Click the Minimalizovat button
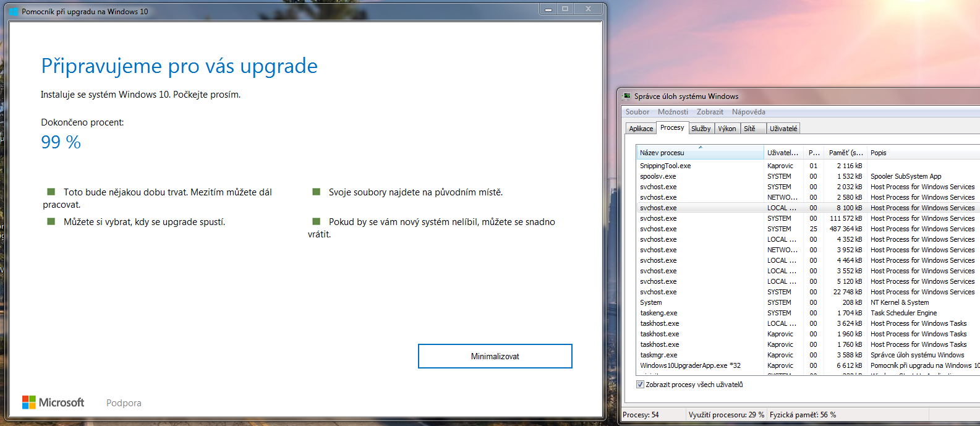Viewport: 980px width, 426px height. tap(495, 356)
